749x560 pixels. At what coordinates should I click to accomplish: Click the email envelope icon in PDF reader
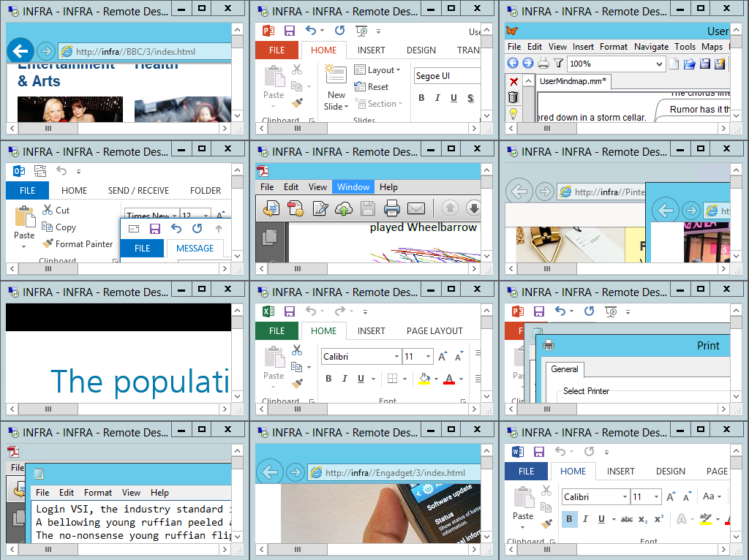[x=416, y=208]
